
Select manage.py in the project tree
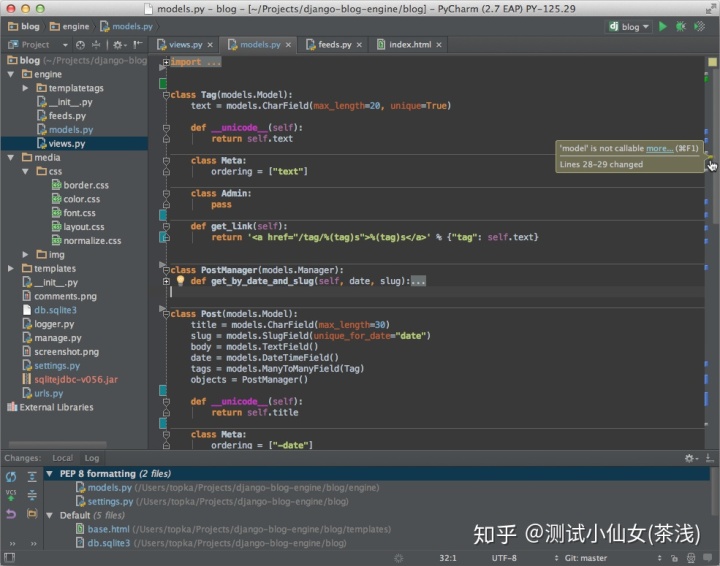click(x=52, y=338)
